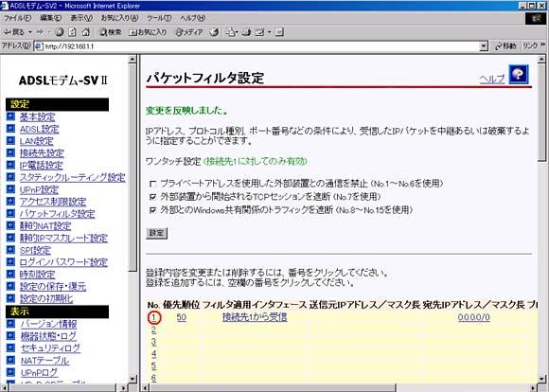This screenshot has height=392, width=549.
Task: Open the ツール(T) menu
Action: click(x=159, y=18)
